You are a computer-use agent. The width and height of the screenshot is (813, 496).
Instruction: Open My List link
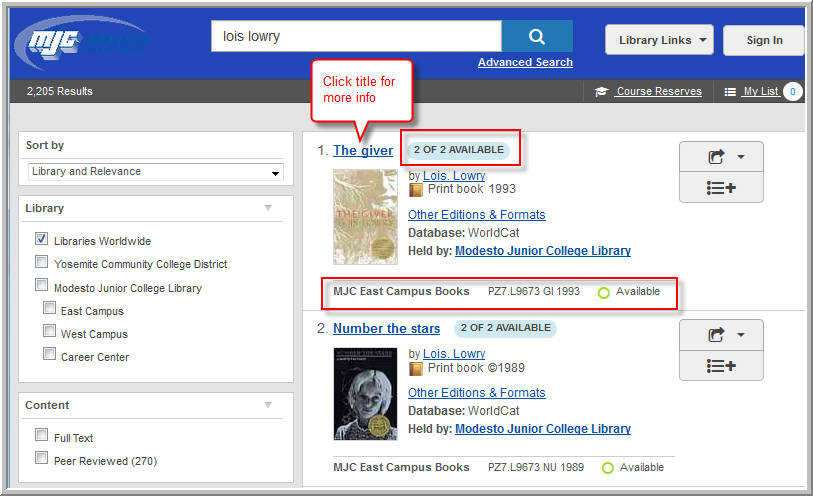coord(761,91)
